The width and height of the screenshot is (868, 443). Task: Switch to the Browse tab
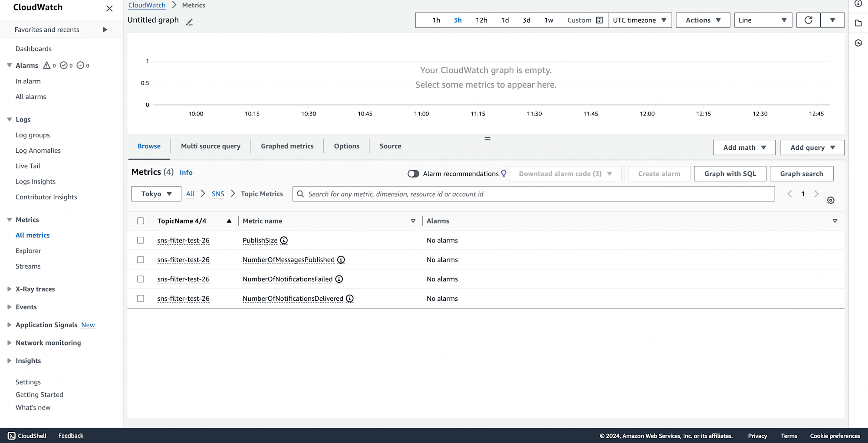[149, 146]
